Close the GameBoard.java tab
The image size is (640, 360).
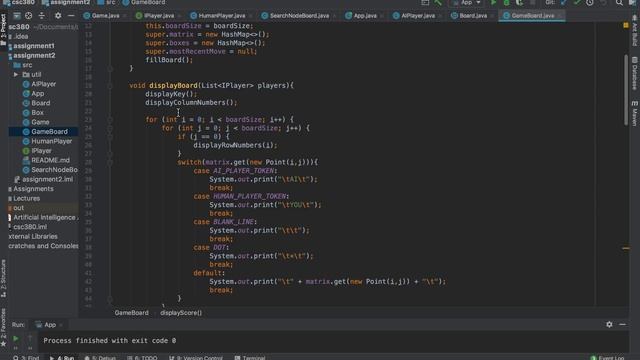click(560, 16)
